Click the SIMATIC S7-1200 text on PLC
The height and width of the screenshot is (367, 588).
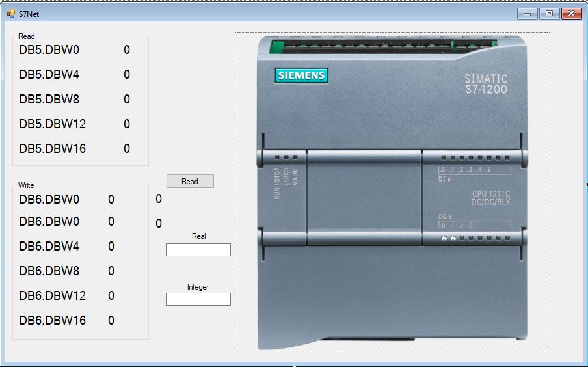click(x=486, y=84)
